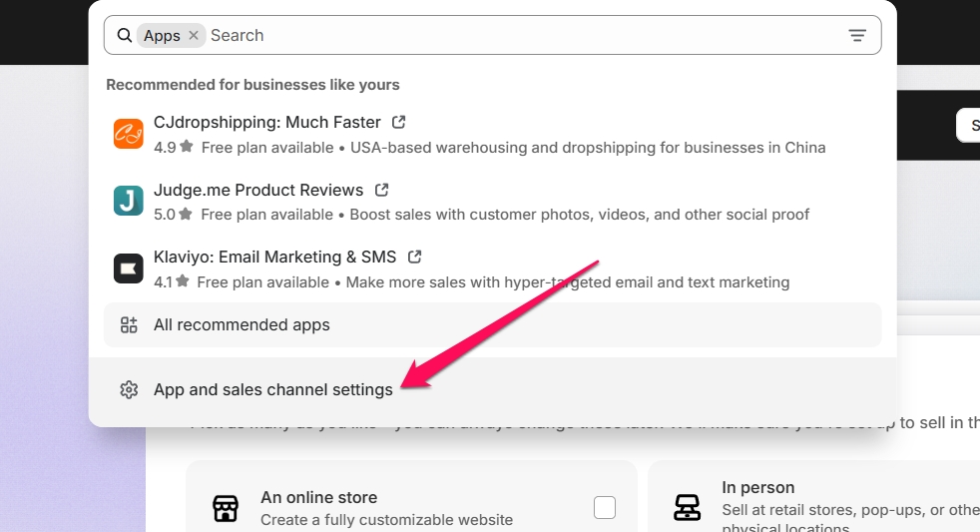Viewport: 980px width, 532px height.
Task: Open the Judge.me app icon
Action: [x=128, y=201]
